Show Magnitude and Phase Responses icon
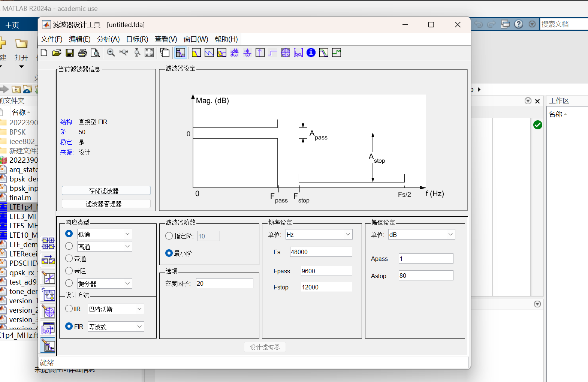Screen dimensions: 588x382 pyautogui.click(x=222, y=53)
